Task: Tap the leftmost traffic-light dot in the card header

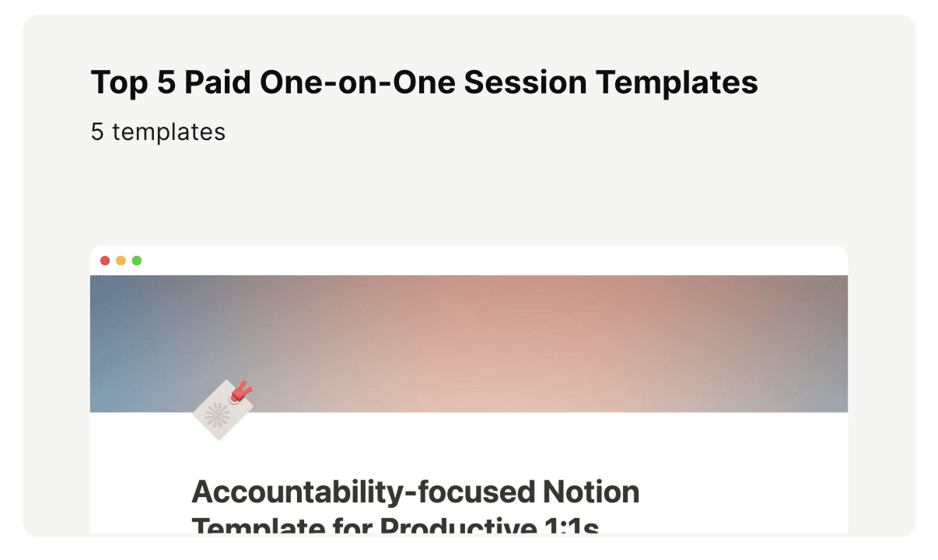Action: coord(106,261)
